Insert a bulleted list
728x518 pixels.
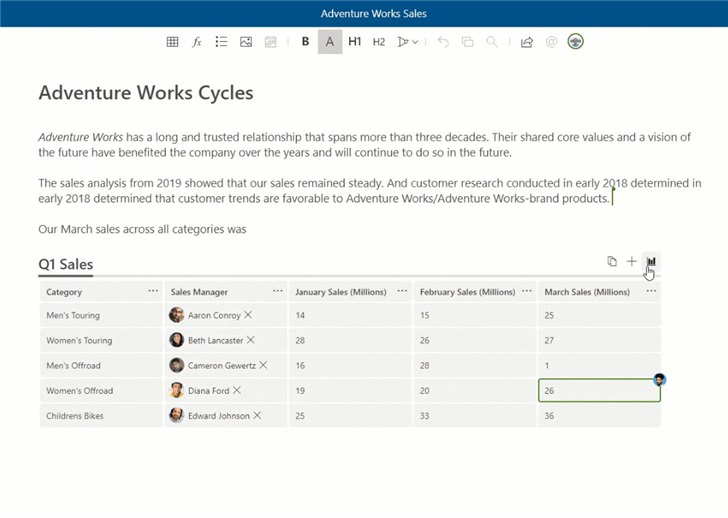(221, 42)
